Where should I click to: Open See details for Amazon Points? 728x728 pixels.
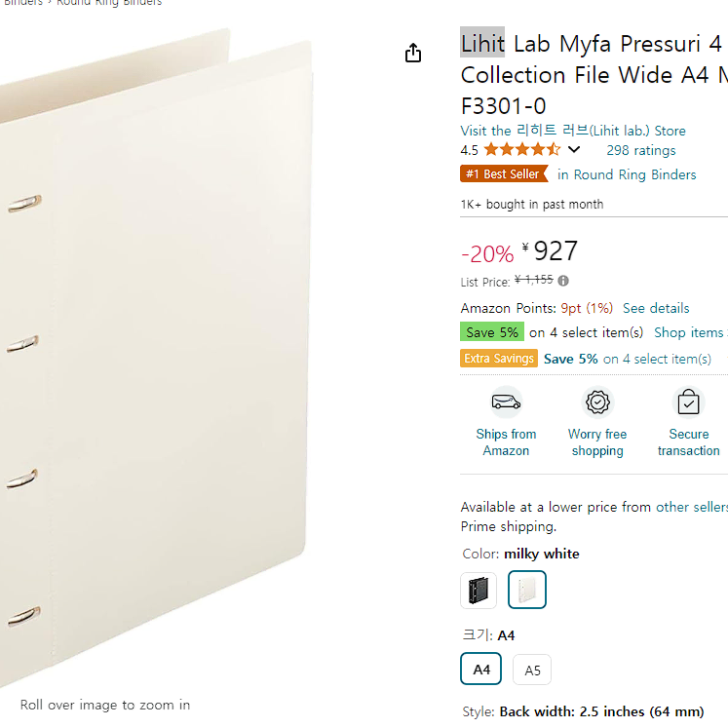[x=656, y=308]
